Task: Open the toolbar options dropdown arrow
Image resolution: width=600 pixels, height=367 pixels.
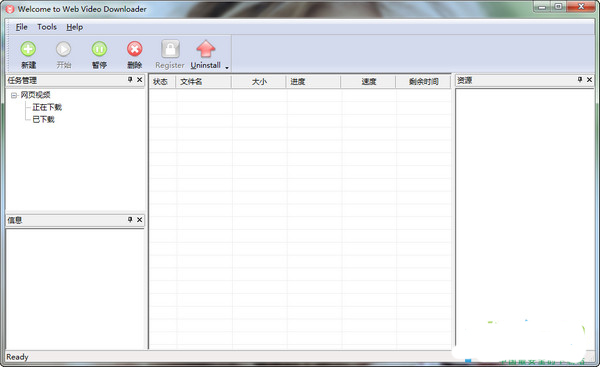Action: point(227,68)
